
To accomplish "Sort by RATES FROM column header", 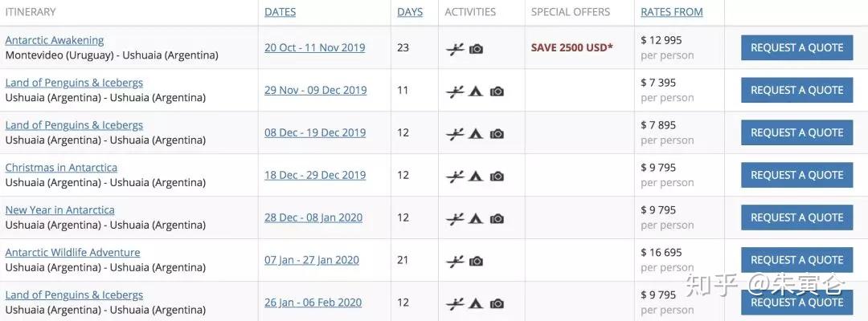I will [x=671, y=12].
